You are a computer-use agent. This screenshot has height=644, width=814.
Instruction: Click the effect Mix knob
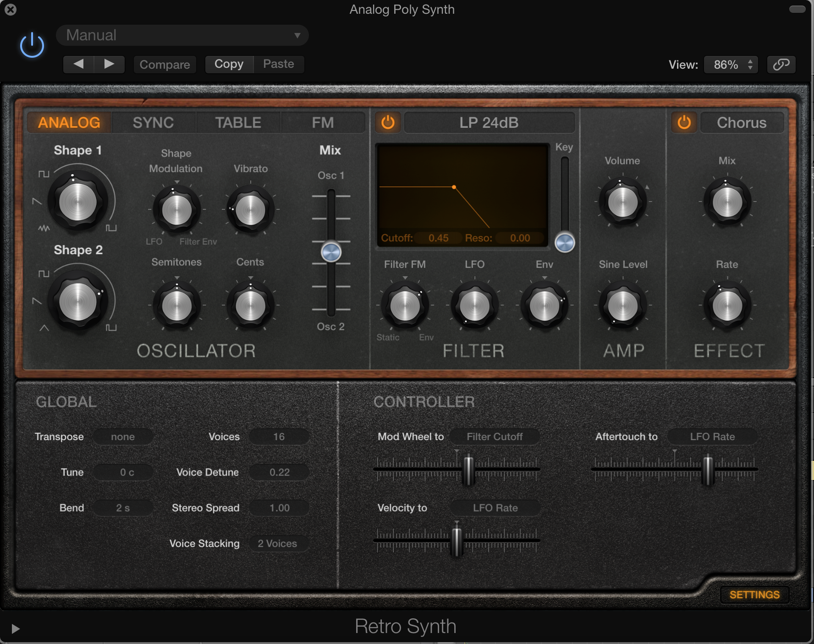(x=727, y=202)
